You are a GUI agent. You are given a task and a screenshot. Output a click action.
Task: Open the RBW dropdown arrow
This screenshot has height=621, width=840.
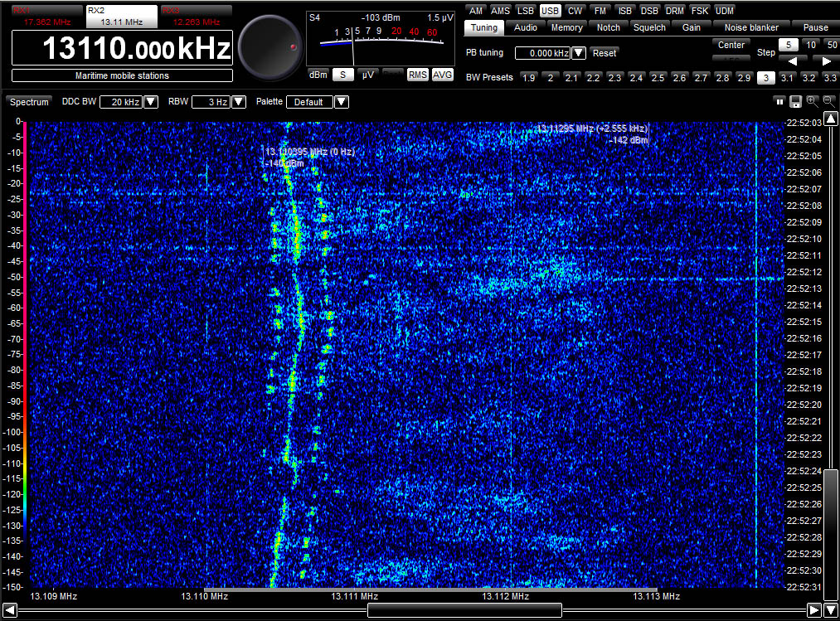(x=239, y=102)
